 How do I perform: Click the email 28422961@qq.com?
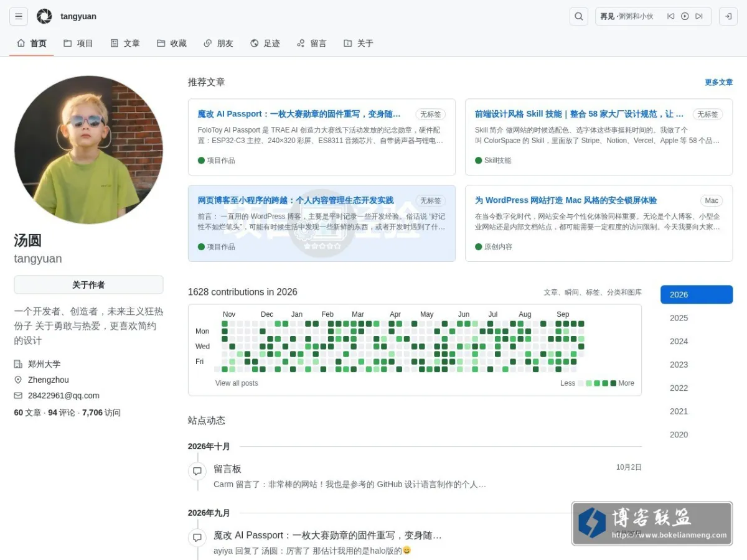[63, 396]
